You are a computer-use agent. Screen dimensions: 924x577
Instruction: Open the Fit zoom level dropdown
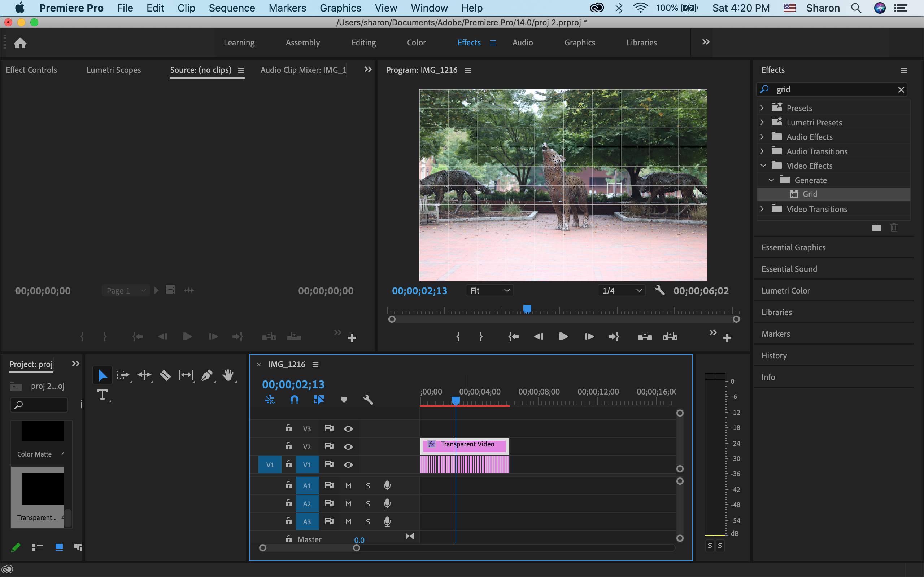489,291
